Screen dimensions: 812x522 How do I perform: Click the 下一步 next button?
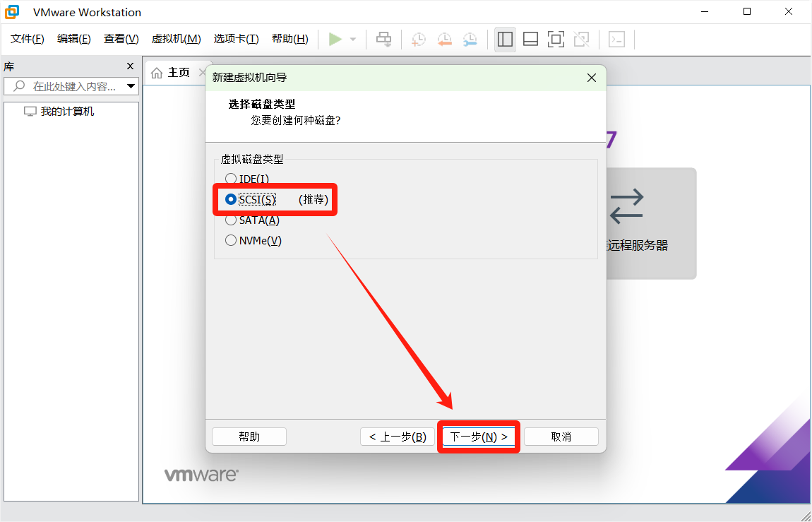pos(479,437)
